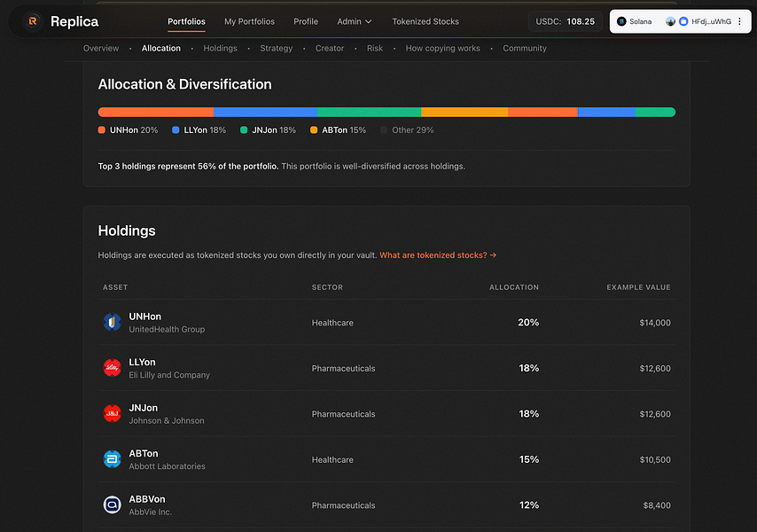Click the orange UNHon legend swatch
The height and width of the screenshot is (532, 757).
[101, 129]
